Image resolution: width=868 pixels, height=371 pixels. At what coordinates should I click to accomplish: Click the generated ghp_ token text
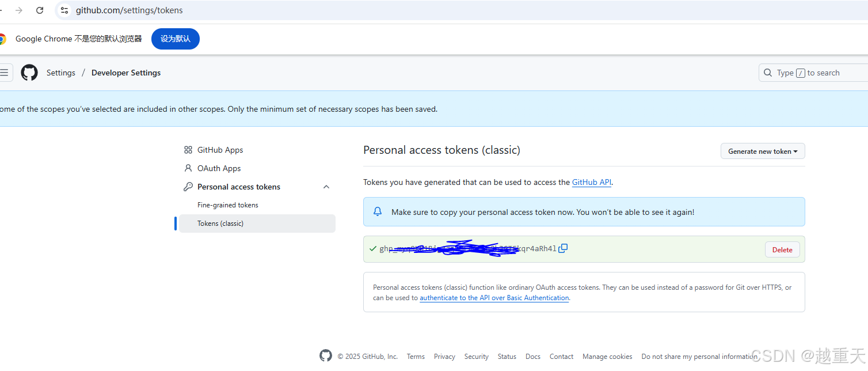click(468, 249)
